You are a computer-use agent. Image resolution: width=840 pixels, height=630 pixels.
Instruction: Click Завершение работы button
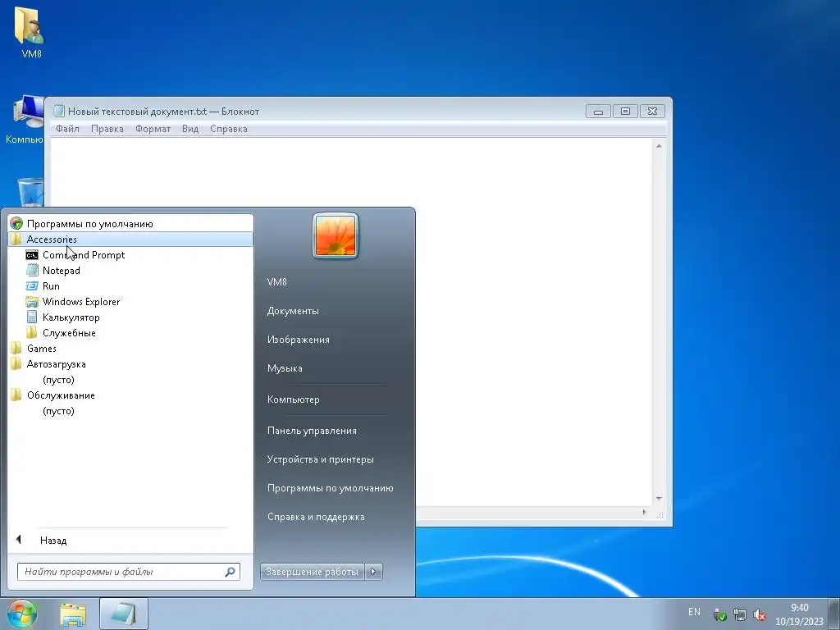313,572
